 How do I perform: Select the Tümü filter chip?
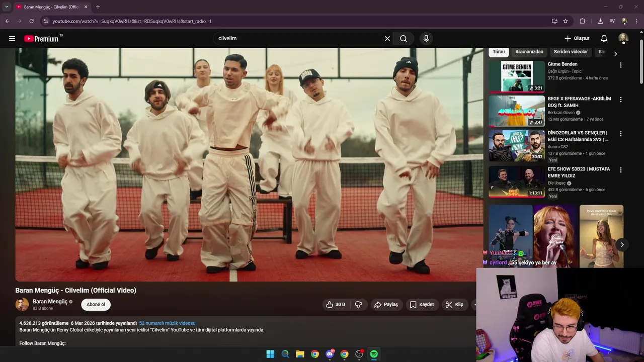(499, 52)
